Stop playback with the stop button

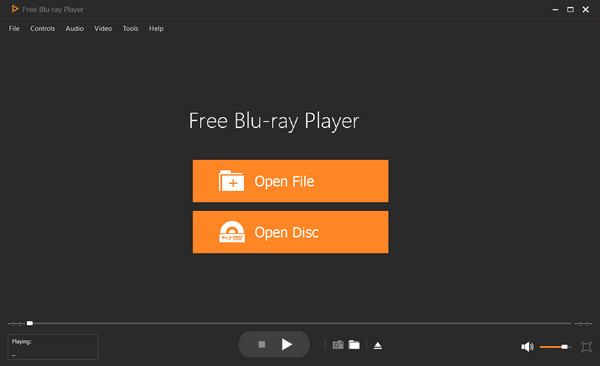pyautogui.click(x=262, y=345)
